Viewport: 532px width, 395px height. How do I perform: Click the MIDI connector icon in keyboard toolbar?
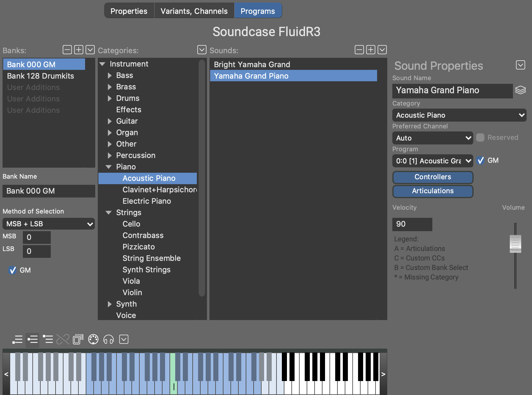[x=93, y=339]
